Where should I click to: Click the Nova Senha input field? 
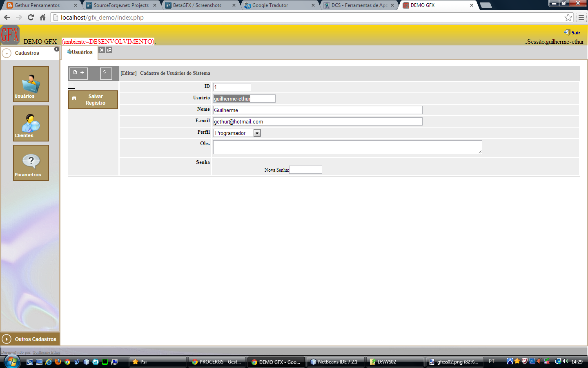click(x=305, y=169)
